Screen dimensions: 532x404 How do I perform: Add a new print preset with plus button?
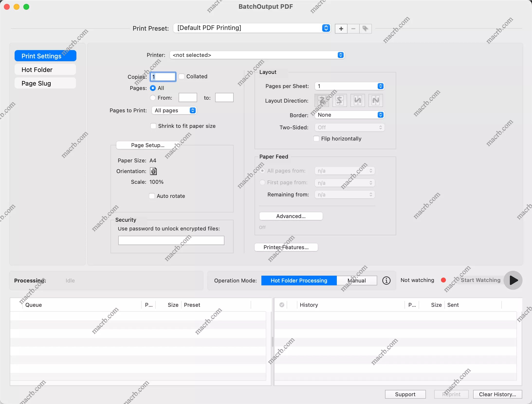[341, 29]
